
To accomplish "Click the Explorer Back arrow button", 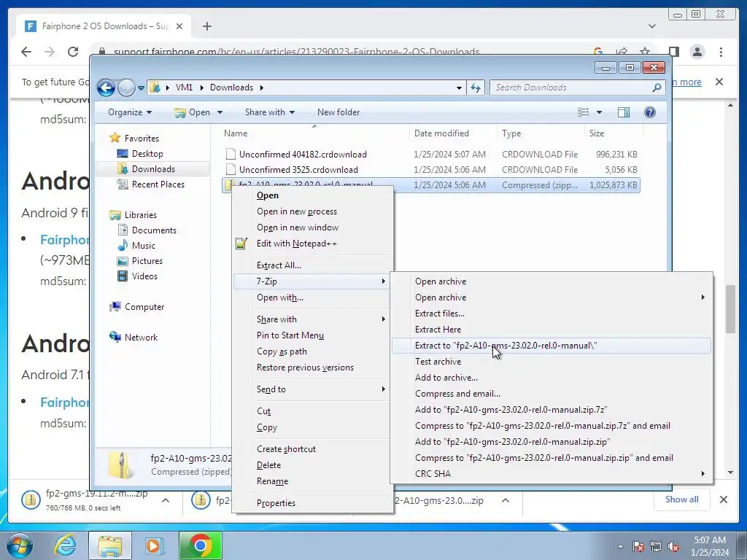I will click(106, 87).
